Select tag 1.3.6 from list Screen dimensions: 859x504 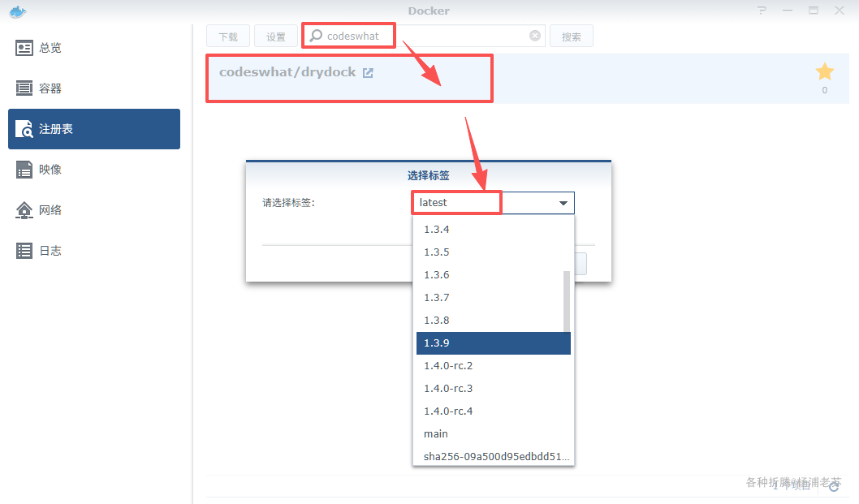pyautogui.click(x=493, y=275)
